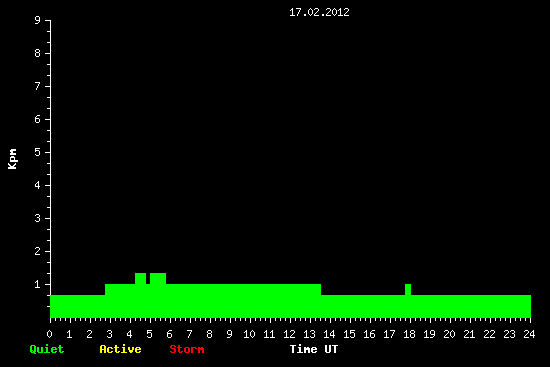This screenshot has height=367, width=550.
Task: Click the Kpm vertical axis label
Action: (12, 159)
